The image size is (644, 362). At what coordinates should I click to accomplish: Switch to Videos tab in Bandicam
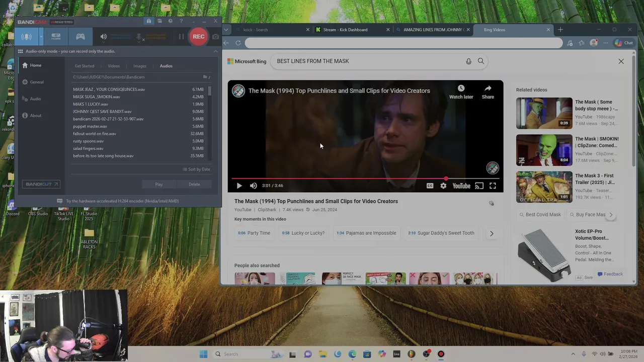coord(114,66)
